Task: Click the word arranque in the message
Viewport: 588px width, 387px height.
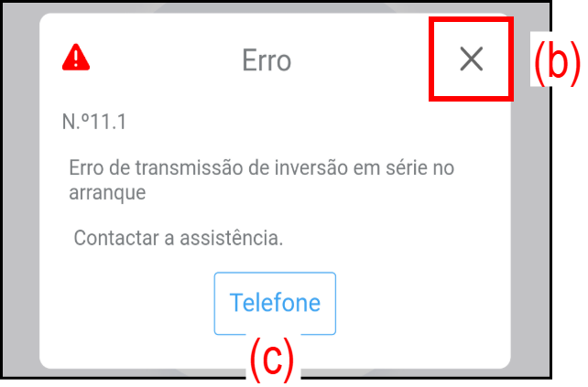Action: 107,193
